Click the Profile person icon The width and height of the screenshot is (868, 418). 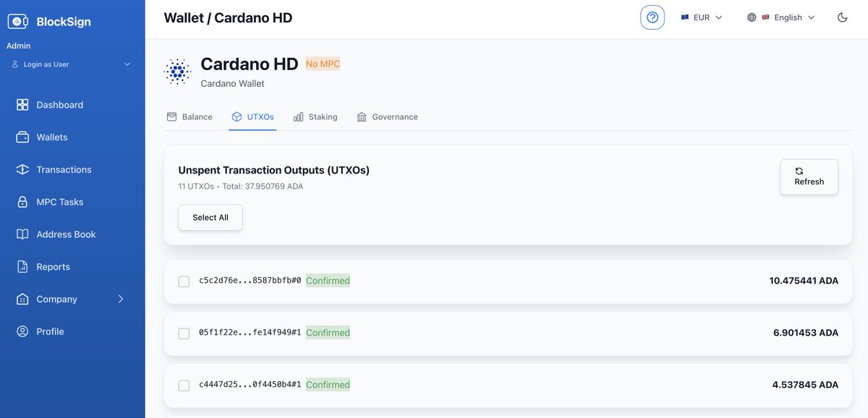22,332
